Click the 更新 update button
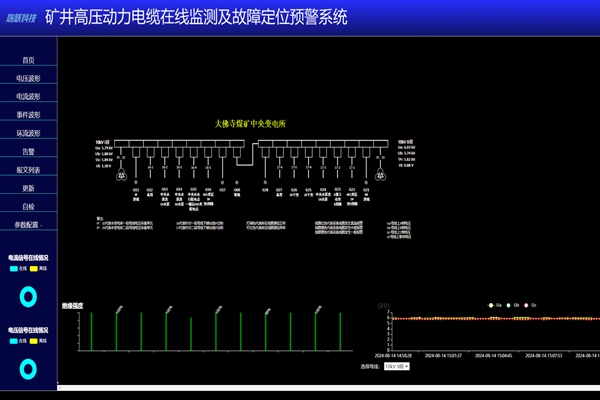The image size is (600, 400). [28, 188]
